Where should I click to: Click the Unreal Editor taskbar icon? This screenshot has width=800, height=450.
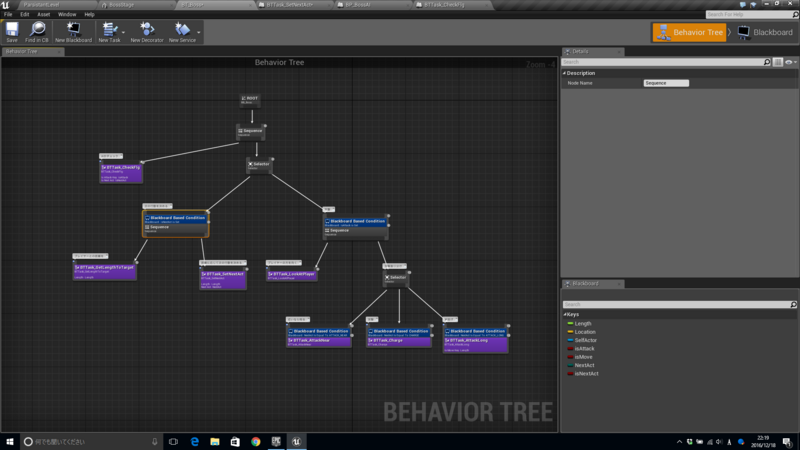tap(296, 441)
